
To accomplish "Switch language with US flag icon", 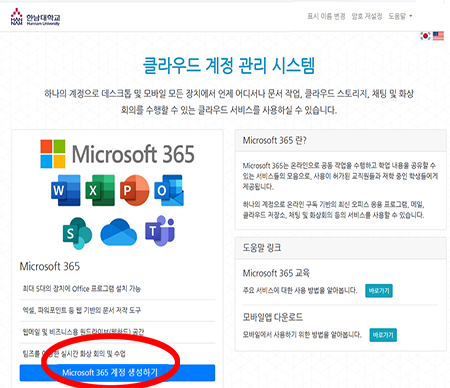I will (x=438, y=36).
